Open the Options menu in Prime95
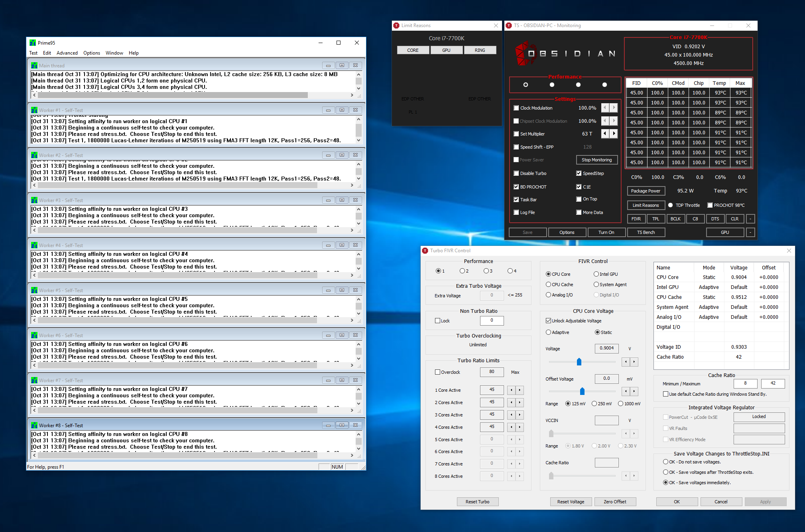This screenshot has width=805, height=532. [x=91, y=53]
